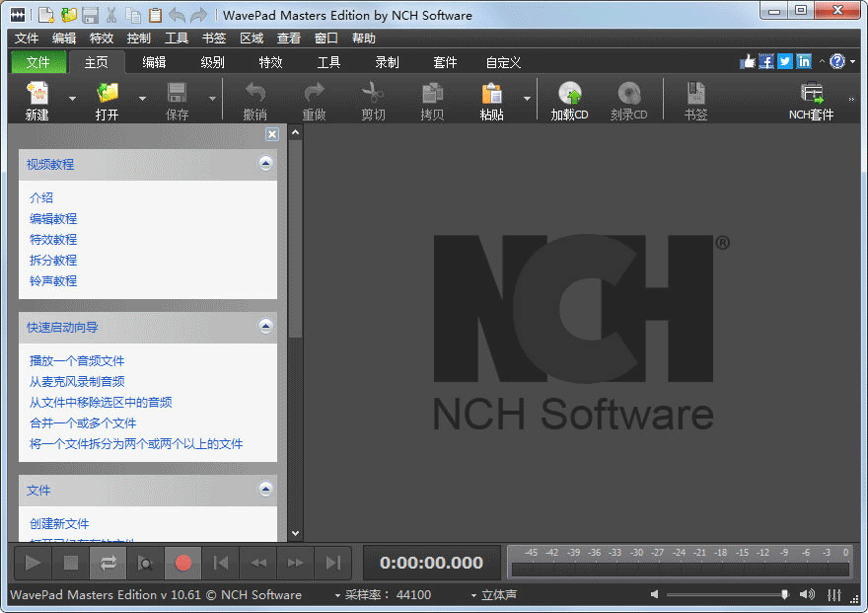Collapse the 快速启动向导 panel section

point(265,327)
